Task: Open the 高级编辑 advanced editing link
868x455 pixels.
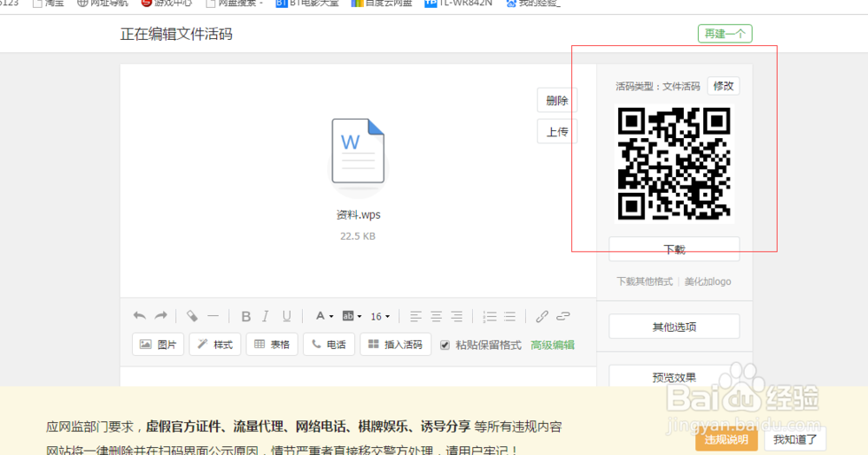Action: [552, 345]
